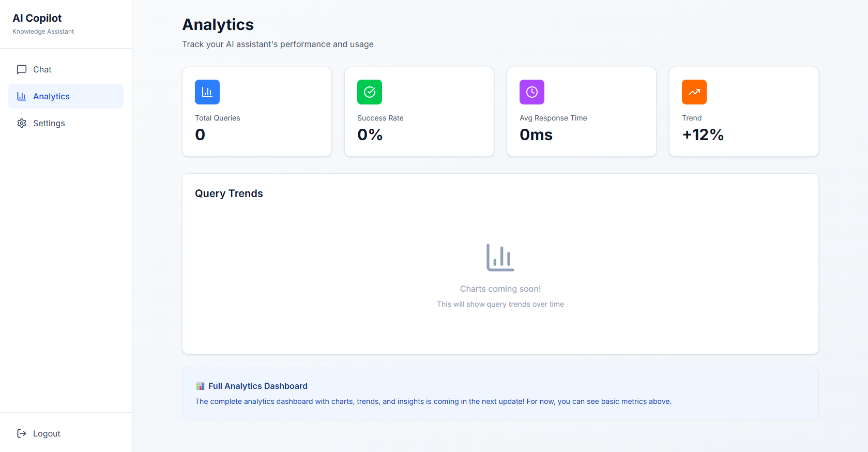Click the Analytics bar chart sidebar icon
Screen dimensions: 868x452
pos(22,96)
